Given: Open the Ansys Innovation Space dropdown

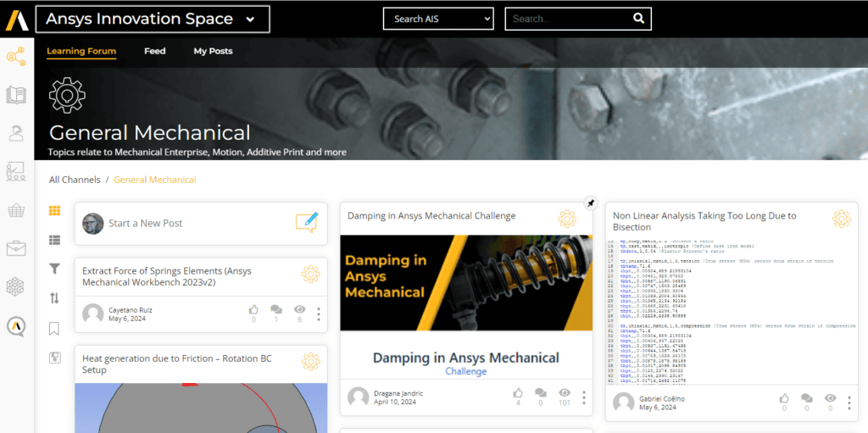Looking at the screenshot, I should tap(153, 19).
